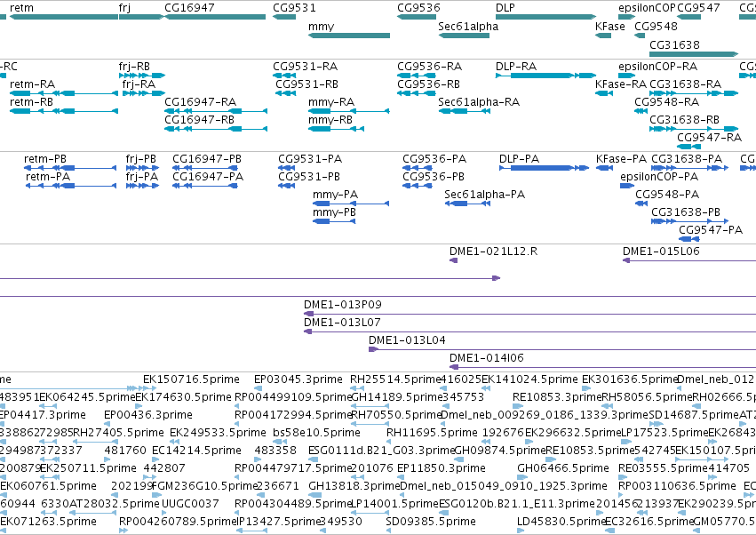This screenshot has width=756, height=535.
Task: Select the CG16947-PB protein feature
Action: coord(205,168)
